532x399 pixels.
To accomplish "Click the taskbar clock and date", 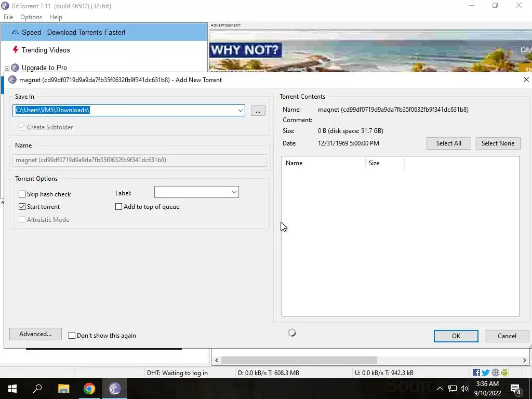I will [487, 389].
